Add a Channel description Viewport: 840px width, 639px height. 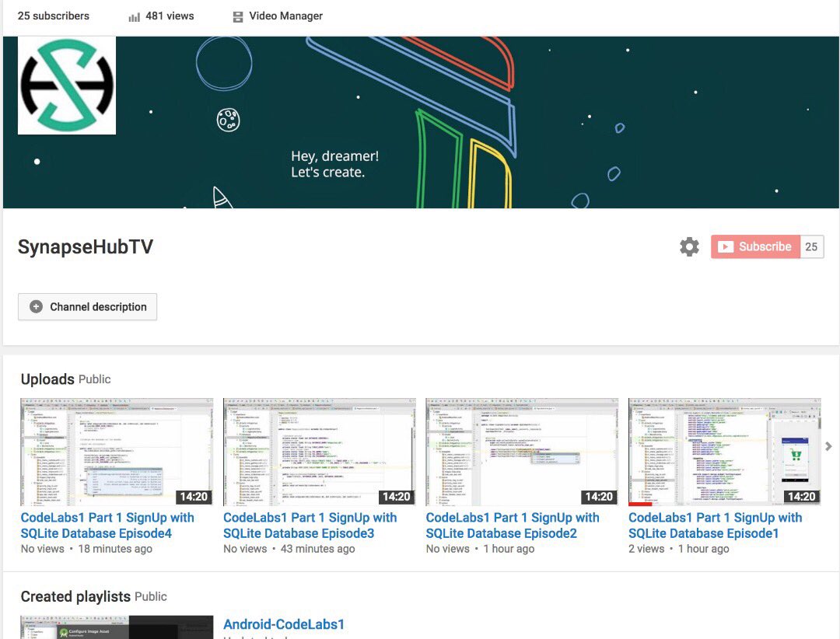[87, 307]
